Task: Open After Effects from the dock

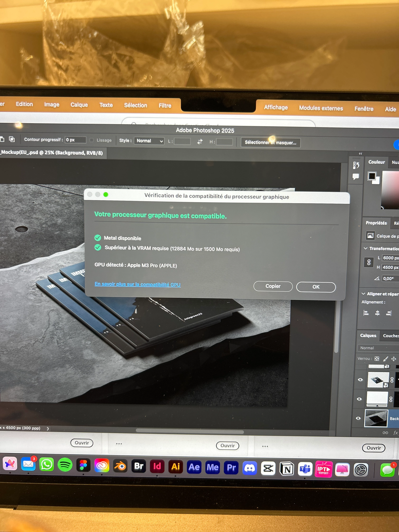Action: [194, 467]
